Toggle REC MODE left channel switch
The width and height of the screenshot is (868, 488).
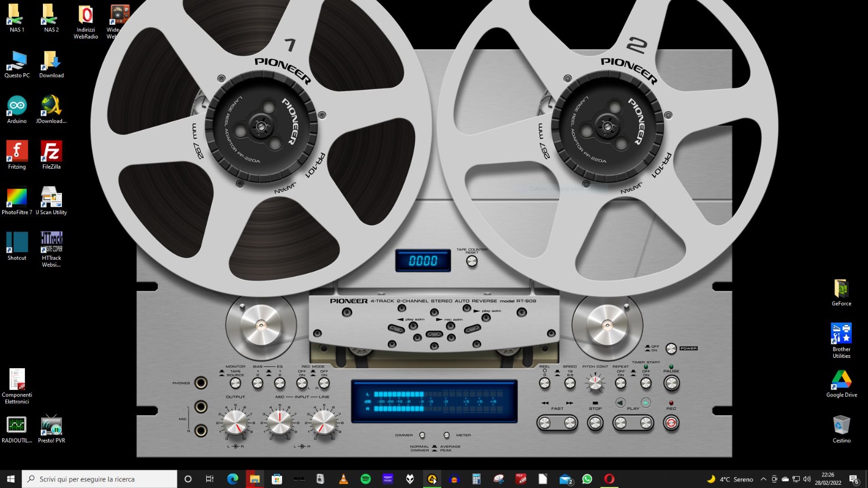click(302, 383)
